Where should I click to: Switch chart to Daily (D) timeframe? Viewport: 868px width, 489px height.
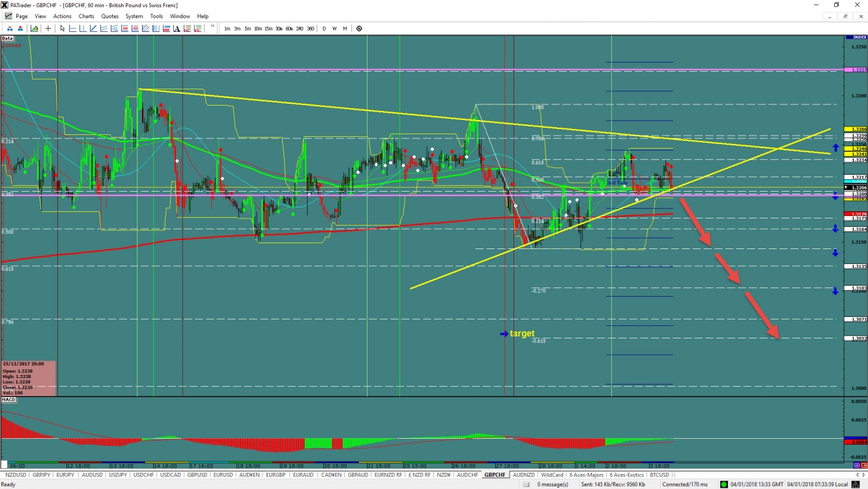click(x=324, y=28)
